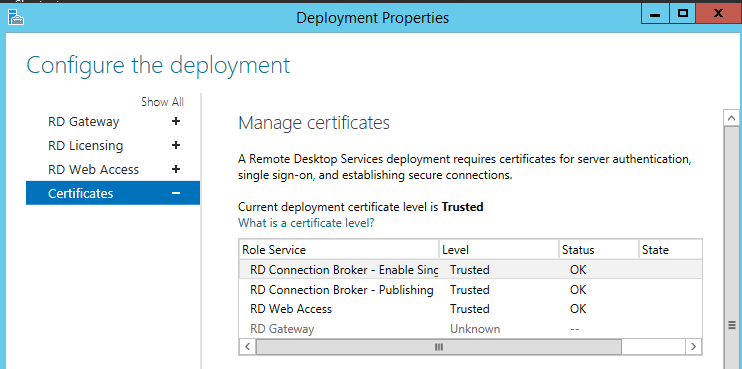Expand the RD Gateway section plus sign

[176, 122]
